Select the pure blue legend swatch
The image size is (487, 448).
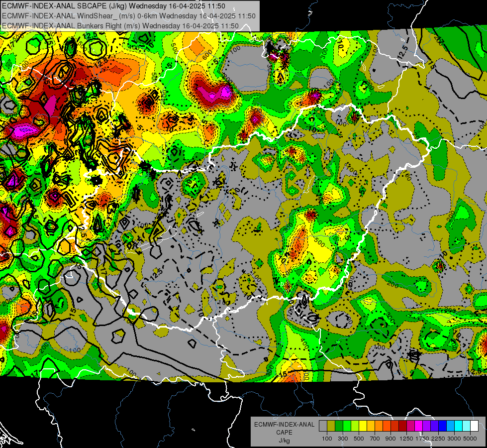coord(443,426)
